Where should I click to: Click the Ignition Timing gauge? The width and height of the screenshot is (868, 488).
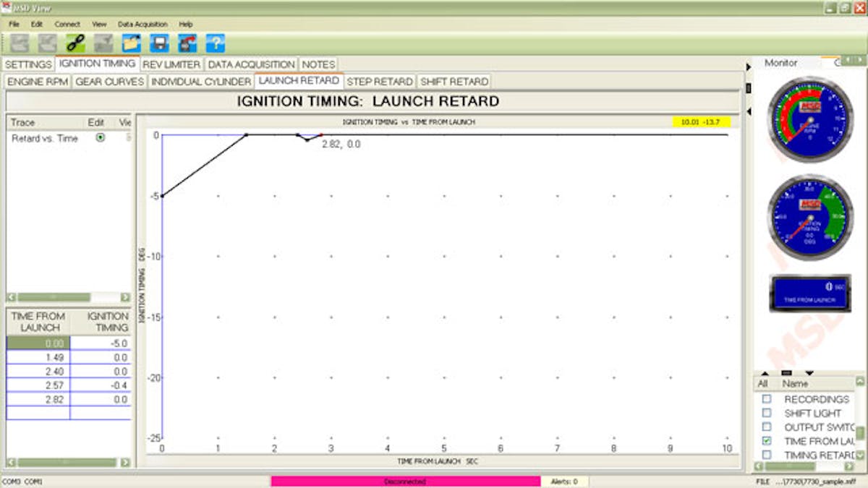click(810, 217)
